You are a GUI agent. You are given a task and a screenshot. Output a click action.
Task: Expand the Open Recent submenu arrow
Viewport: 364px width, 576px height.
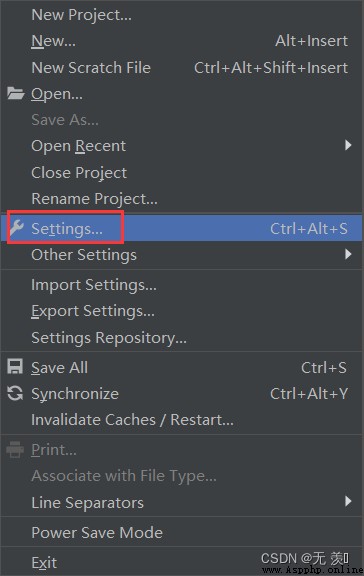tap(348, 145)
